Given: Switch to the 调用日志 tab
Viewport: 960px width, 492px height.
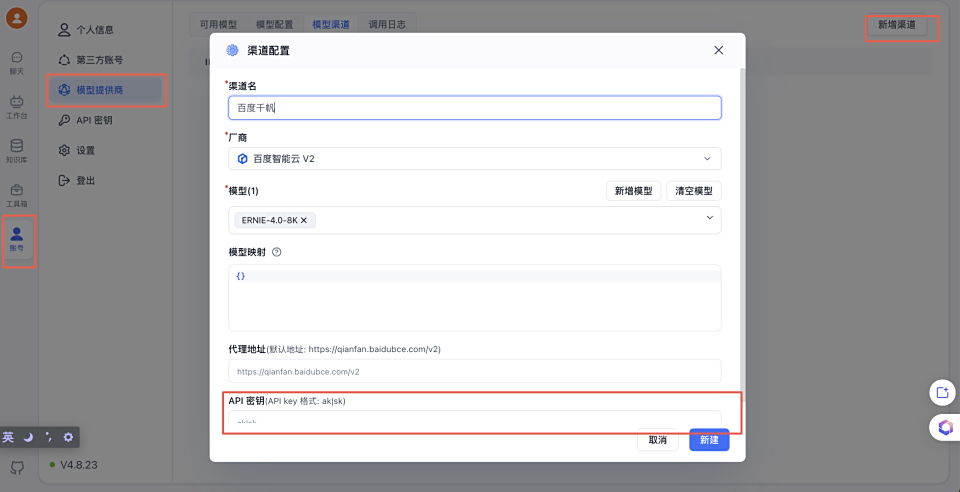Looking at the screenshot, I should click(x=387, y=24).
